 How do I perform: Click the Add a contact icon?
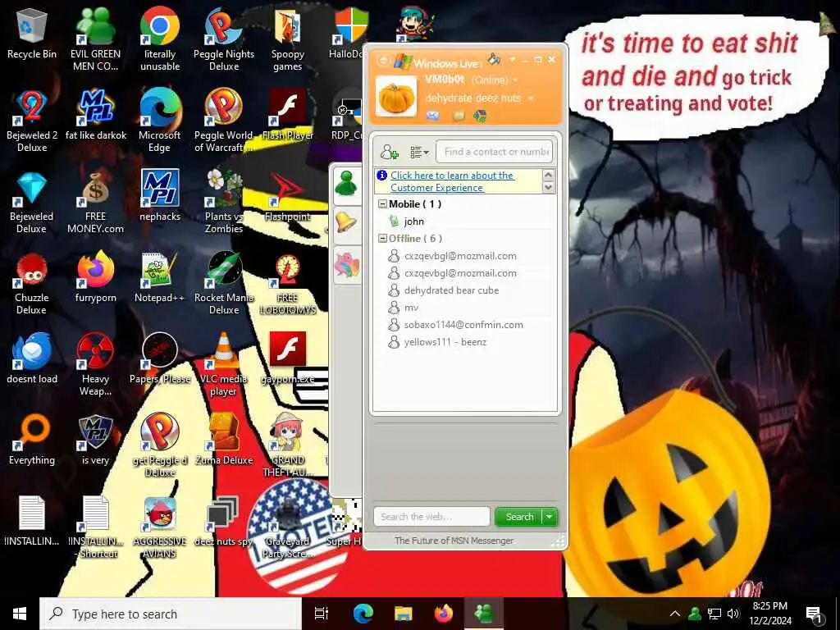[389, 152]
